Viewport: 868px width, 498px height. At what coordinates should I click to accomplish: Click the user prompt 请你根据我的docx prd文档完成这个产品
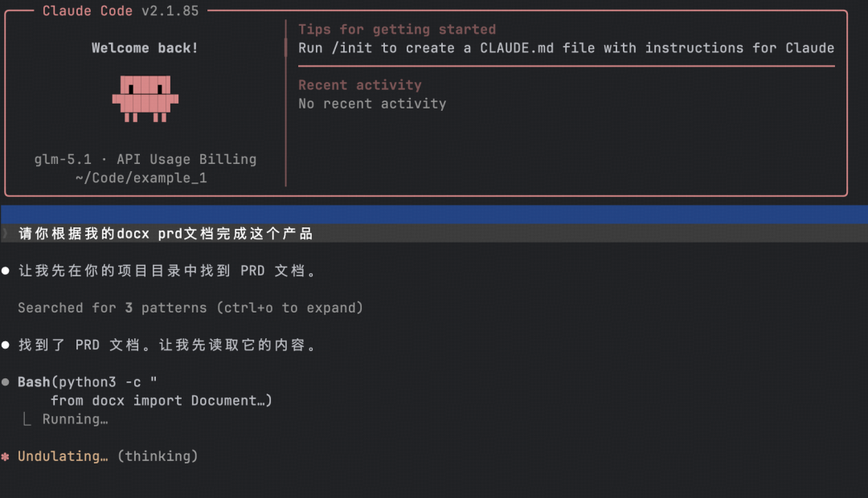click(x=165, y=234)
